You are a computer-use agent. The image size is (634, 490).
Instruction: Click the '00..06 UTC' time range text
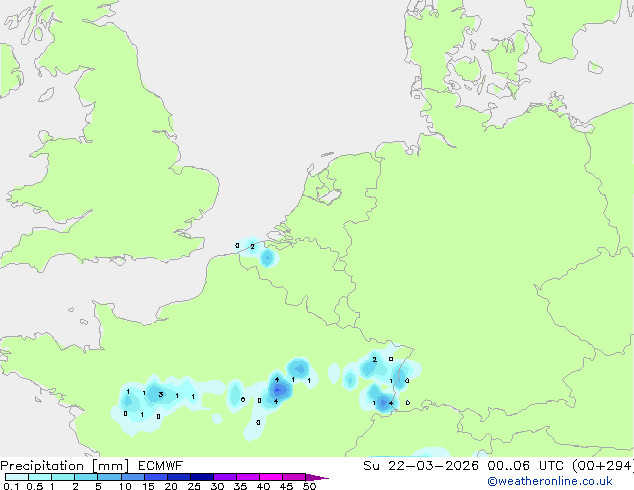526,466
